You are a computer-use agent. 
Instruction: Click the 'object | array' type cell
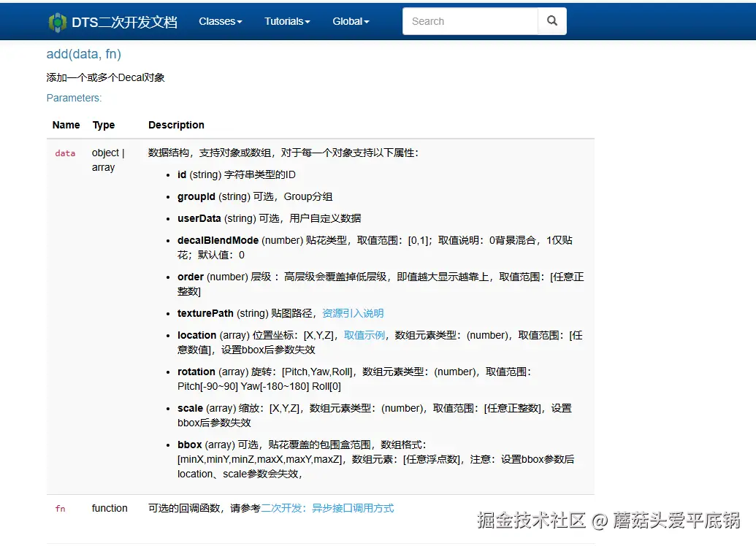tap(108, 160)
